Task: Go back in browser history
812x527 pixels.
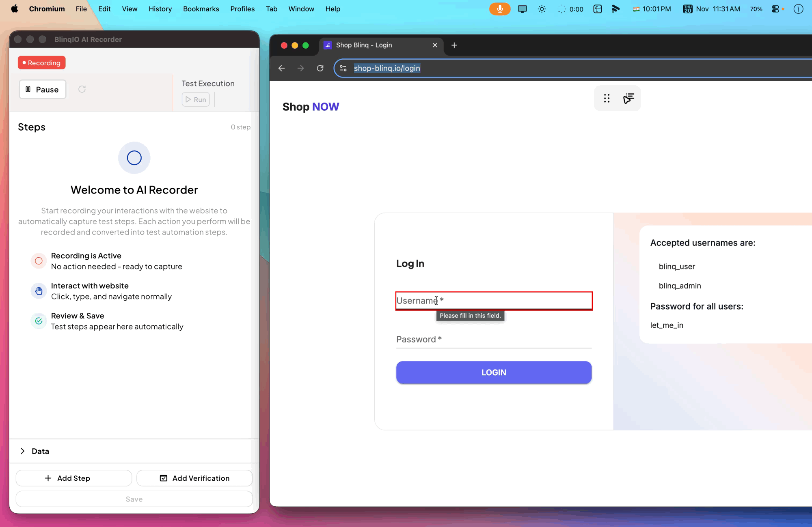Action: point(281,68)
